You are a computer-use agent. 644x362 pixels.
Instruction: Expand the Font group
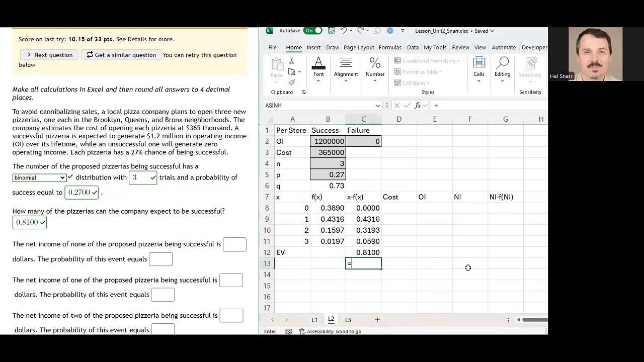pos(318,70)
